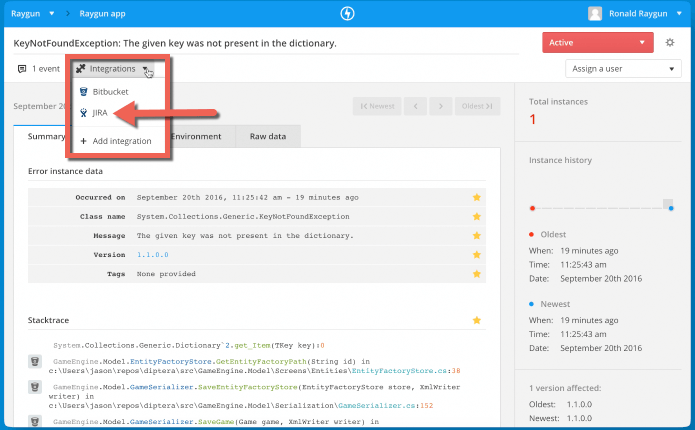Toggle star on Tags row
695x430 pixels.
pos(476,274)
